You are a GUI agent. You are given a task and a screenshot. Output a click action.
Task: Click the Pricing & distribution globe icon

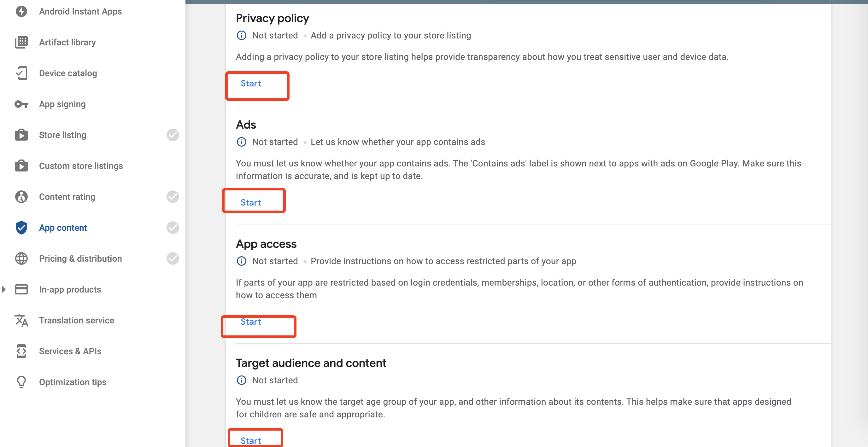pos(21,258)
